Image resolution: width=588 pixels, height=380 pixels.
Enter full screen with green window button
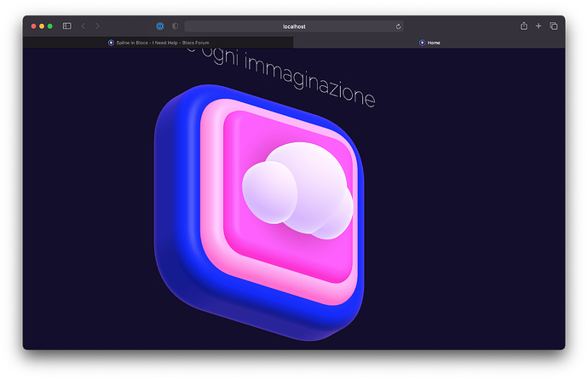click(x=50, y=26)
